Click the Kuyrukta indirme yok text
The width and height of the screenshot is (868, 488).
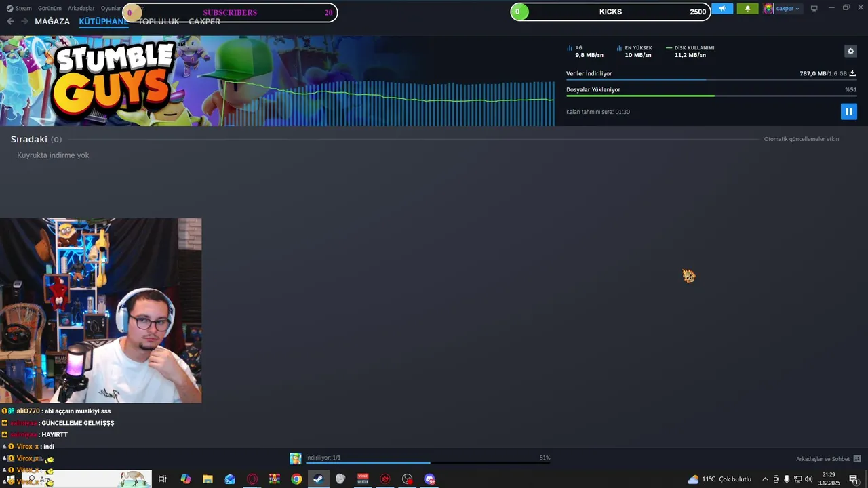pyautogui.click(x=53, y=155)
